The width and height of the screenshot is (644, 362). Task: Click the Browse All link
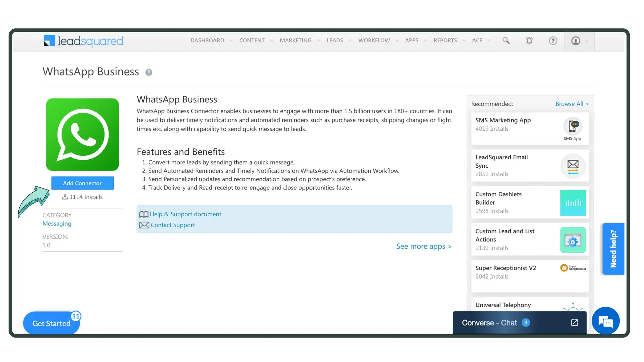(572, 104)
